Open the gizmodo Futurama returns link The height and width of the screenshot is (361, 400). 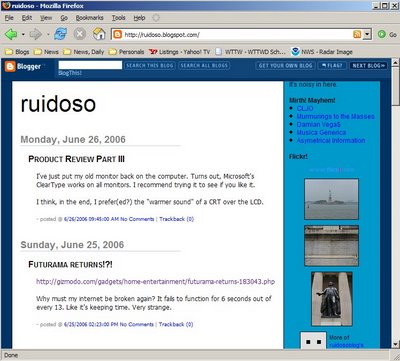point(155,281)
